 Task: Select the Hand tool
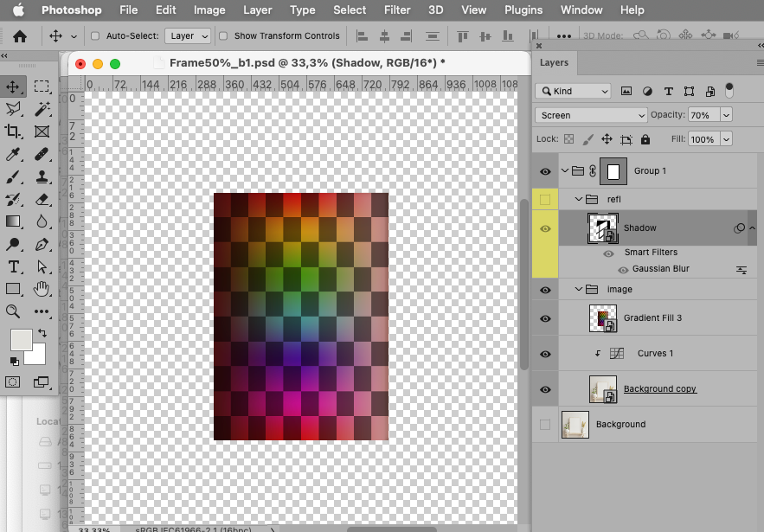coord(41,289)
